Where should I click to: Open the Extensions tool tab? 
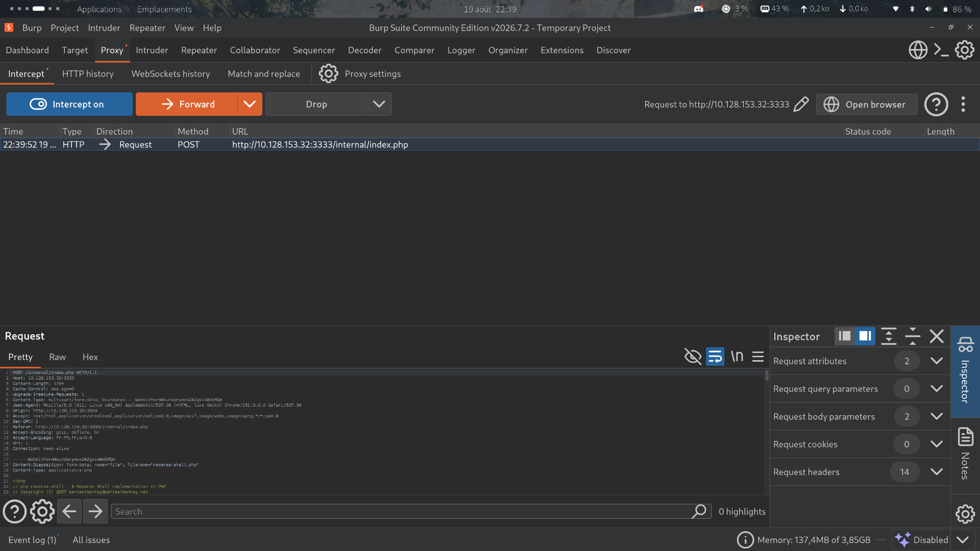(x=562, y=50)
